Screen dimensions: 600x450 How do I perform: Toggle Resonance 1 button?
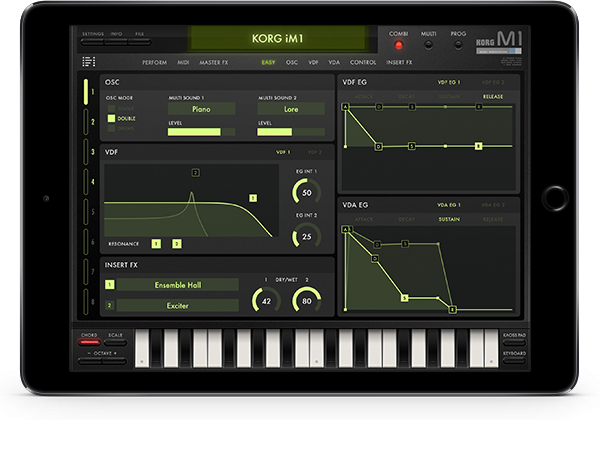click(x=156, y=244)
